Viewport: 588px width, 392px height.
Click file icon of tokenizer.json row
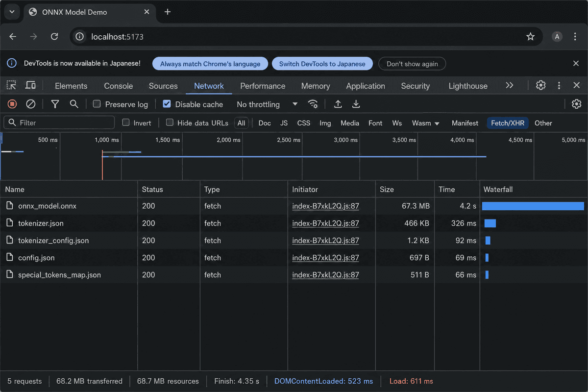pyautogui.click(x=9, y=223)
